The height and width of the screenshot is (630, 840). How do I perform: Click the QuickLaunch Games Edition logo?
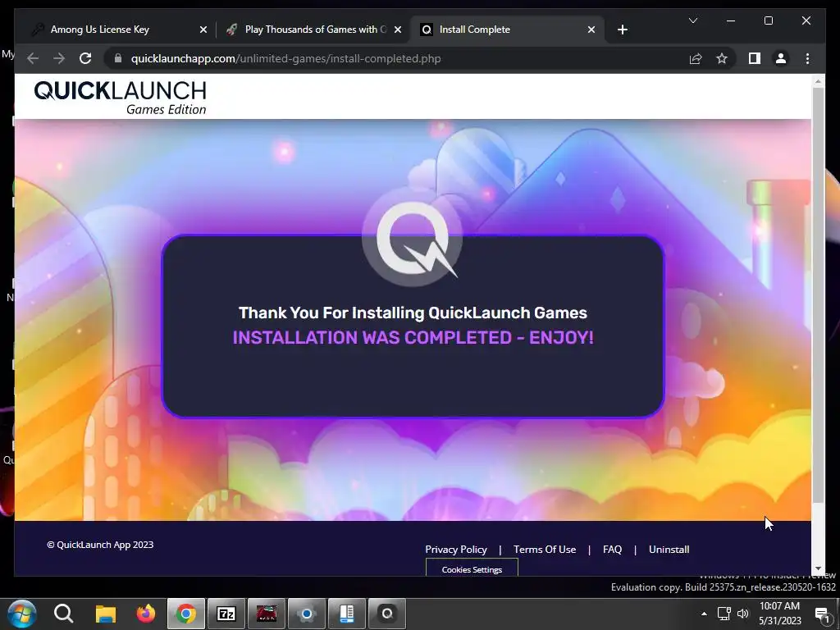[120, 98]
